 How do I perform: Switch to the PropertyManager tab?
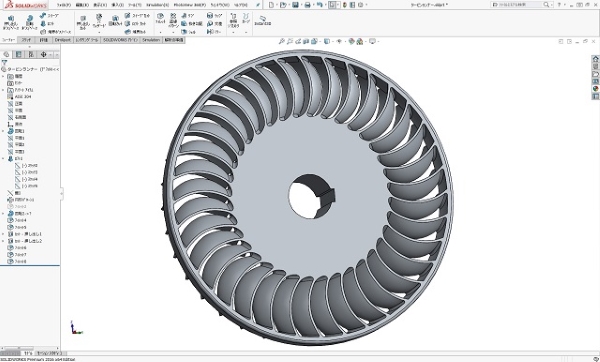18,54
